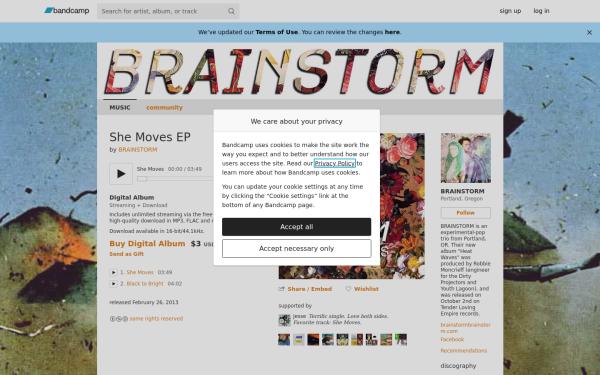Click supporter Jesse's avatar thumbnail
Image resolution: width=600 pixels, height=375 pixels.
tap(284, 320)
